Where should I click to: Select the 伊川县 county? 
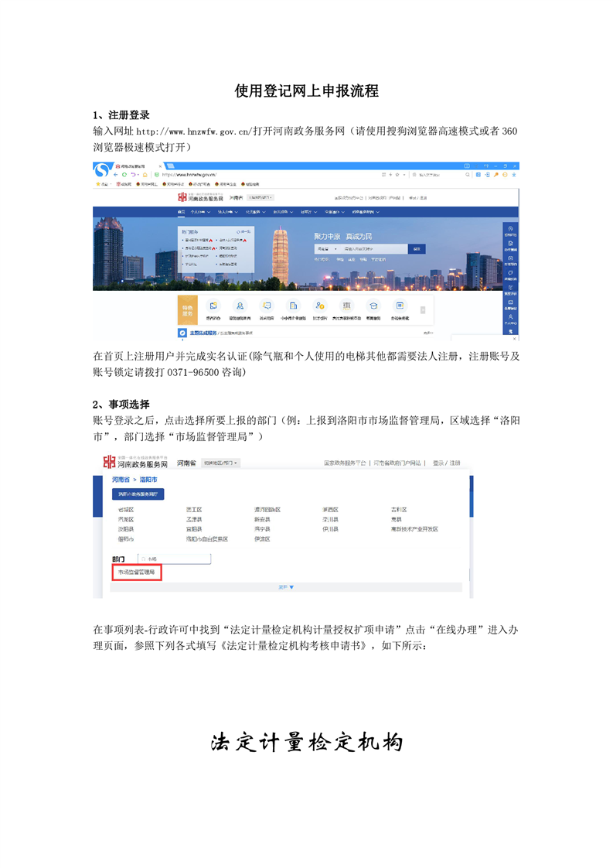point(330,529)
